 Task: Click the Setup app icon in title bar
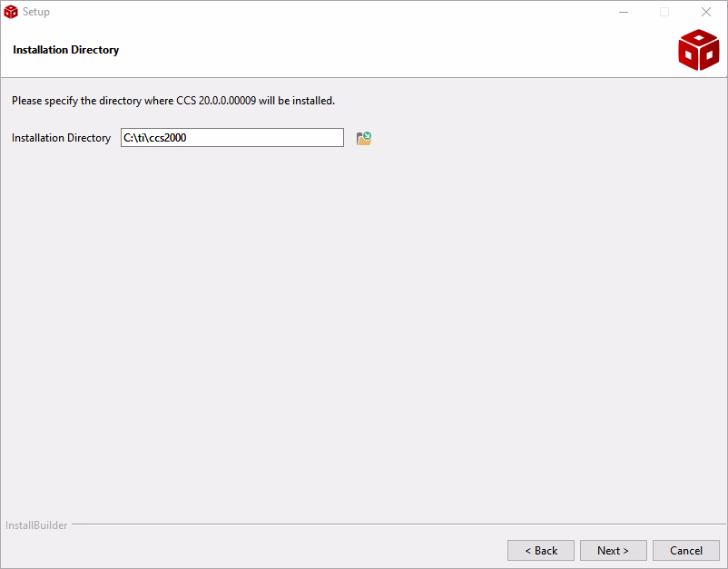(x=11, y=12)
